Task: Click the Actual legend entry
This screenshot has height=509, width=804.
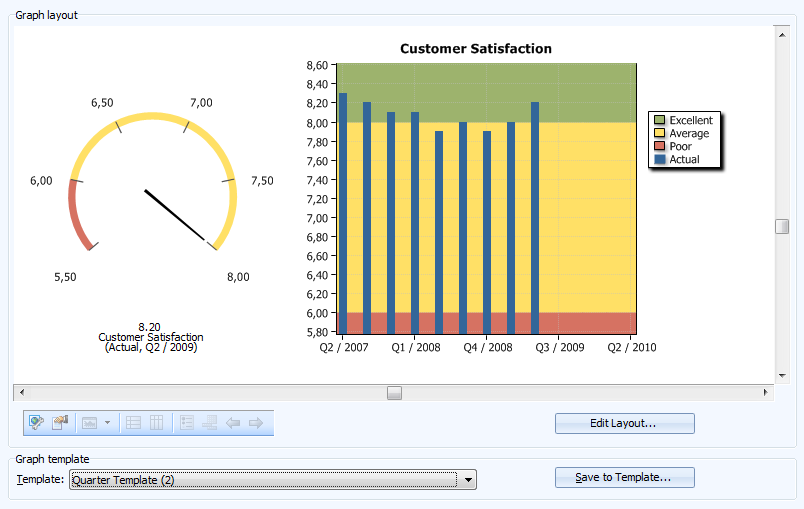Action: click(684, 160)
